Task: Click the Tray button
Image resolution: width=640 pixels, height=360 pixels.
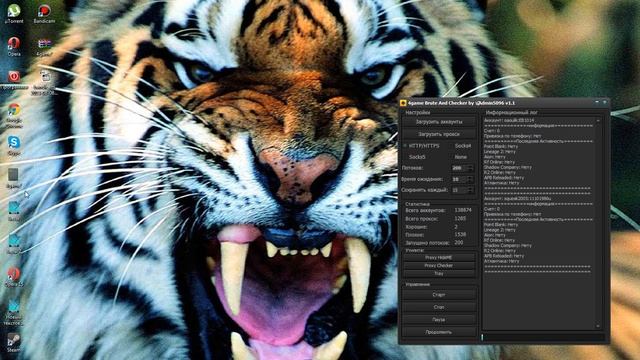Action: [x=439, y=273]
